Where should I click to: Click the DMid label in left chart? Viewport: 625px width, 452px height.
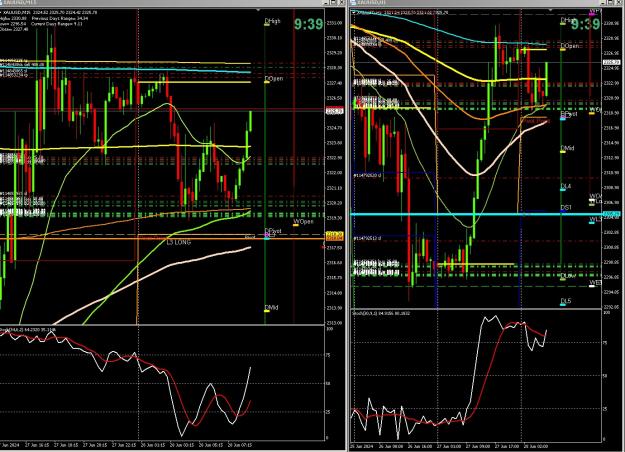[x=272, y=307]
